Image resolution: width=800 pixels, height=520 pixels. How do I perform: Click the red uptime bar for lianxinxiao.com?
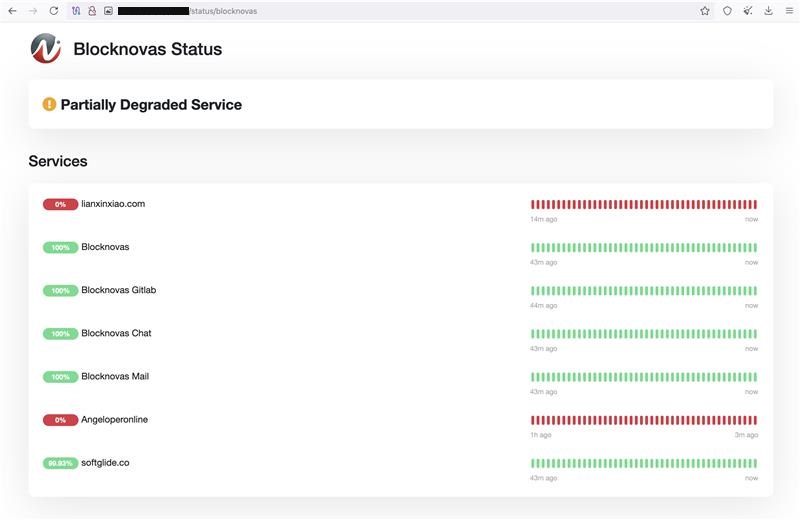(644, 204)
